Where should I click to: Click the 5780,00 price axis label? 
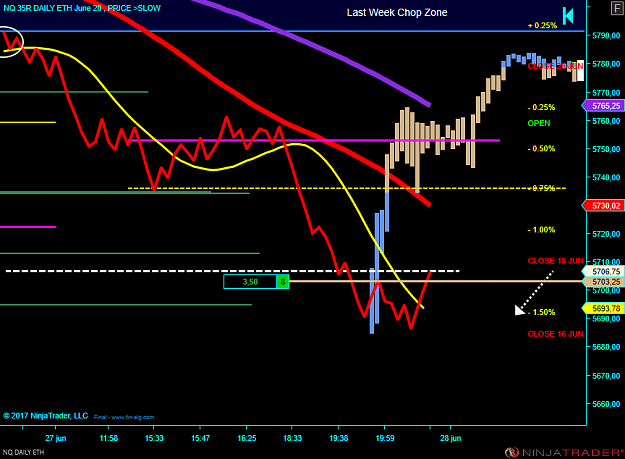(606, 64)
